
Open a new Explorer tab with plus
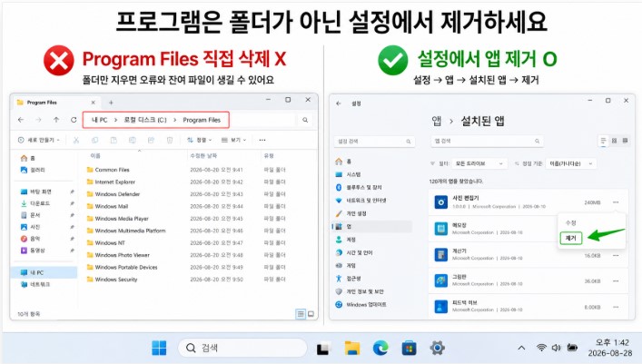tap(111, 103)
